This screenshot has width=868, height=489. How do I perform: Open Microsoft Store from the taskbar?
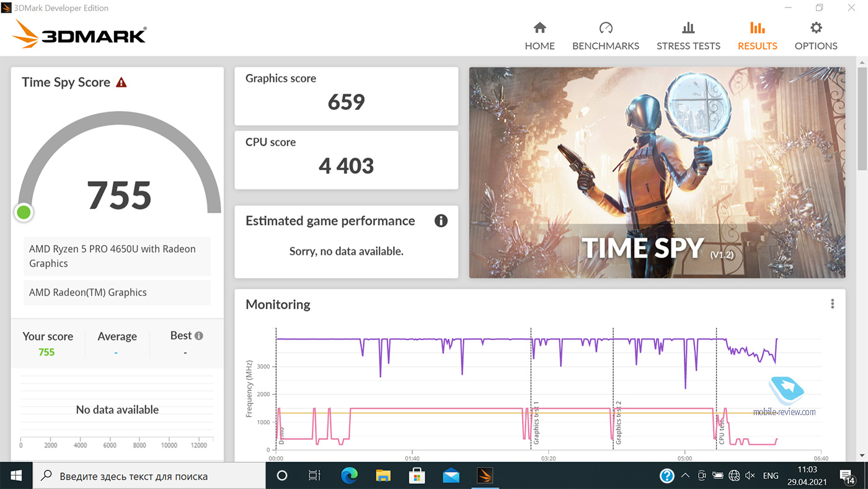tap(417, 476)
